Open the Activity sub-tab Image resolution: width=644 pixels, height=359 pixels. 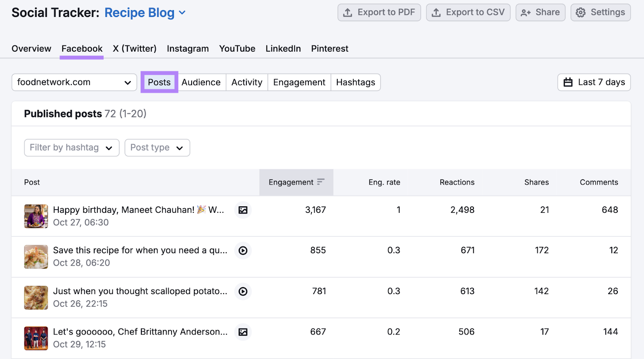pyautogui.click(x=247, y=82)
